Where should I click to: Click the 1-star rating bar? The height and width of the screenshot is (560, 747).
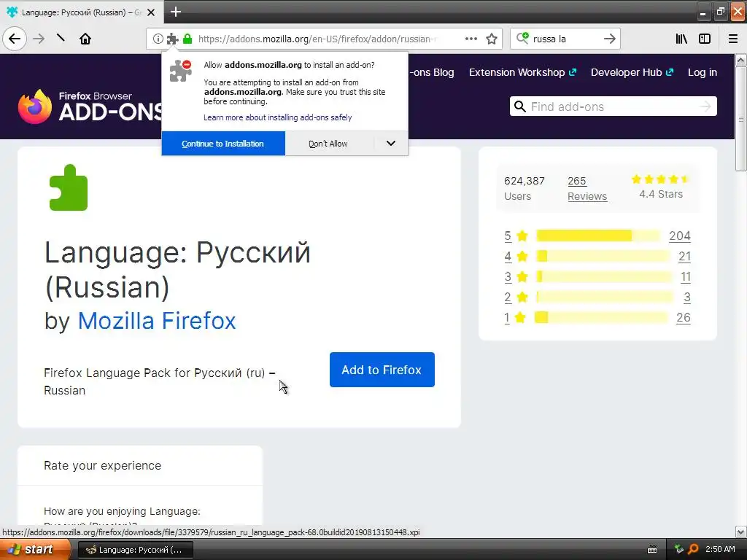click(602, 318)
